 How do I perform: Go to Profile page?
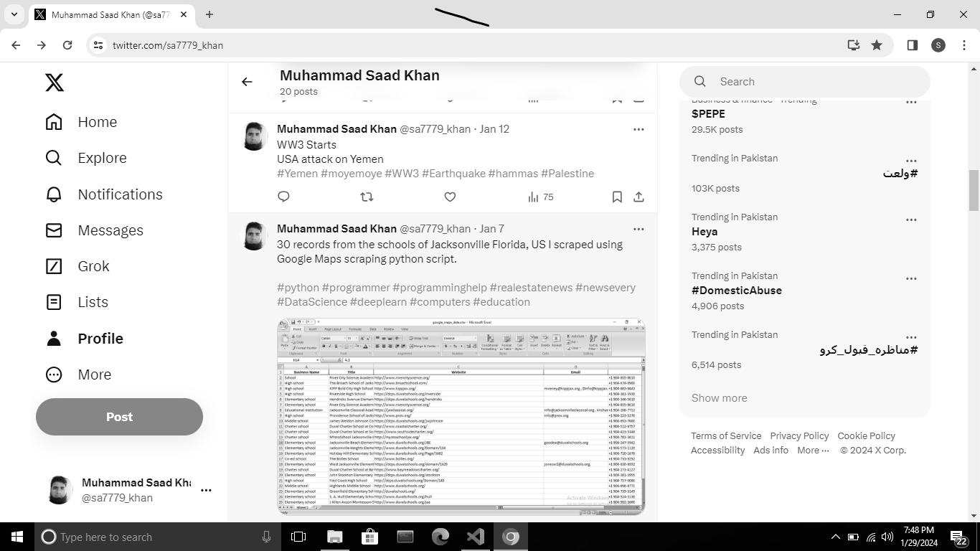(84, 339)
